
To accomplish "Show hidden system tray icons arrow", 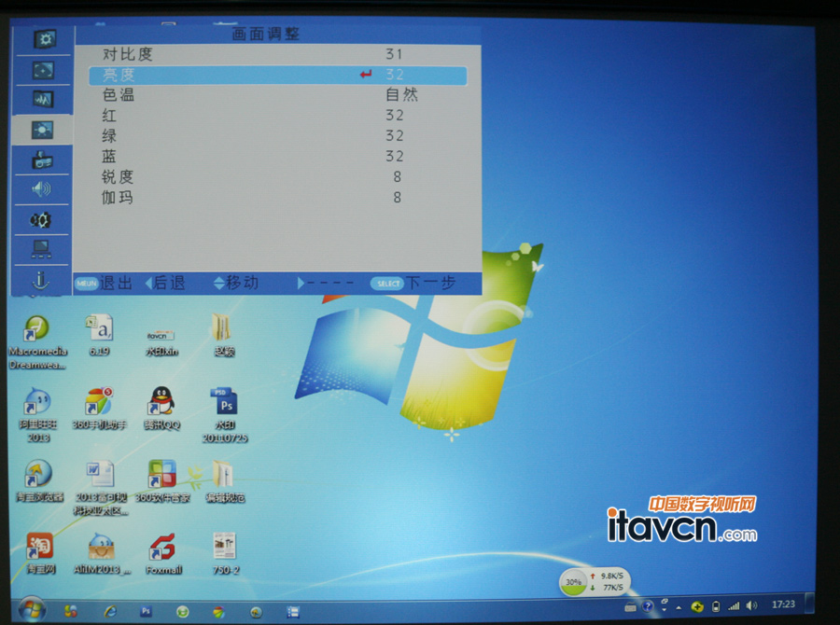I will pyautogui.click(x=679, y=607).
